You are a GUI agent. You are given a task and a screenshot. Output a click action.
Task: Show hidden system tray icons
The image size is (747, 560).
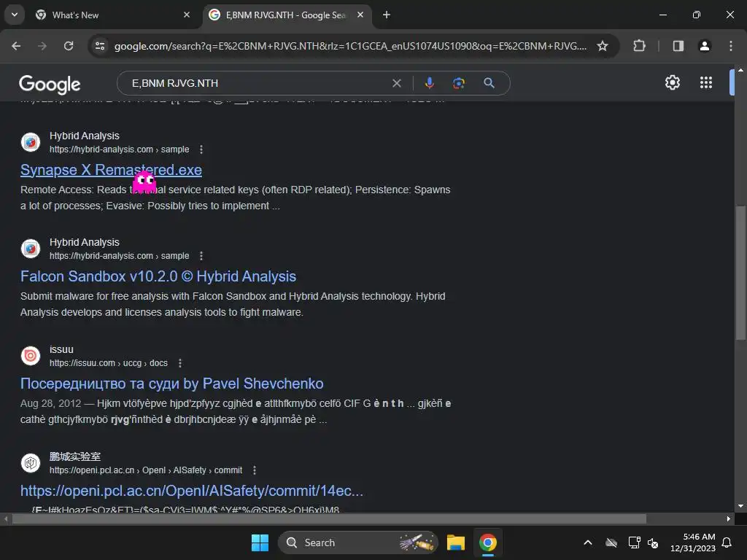pos(588,542)
